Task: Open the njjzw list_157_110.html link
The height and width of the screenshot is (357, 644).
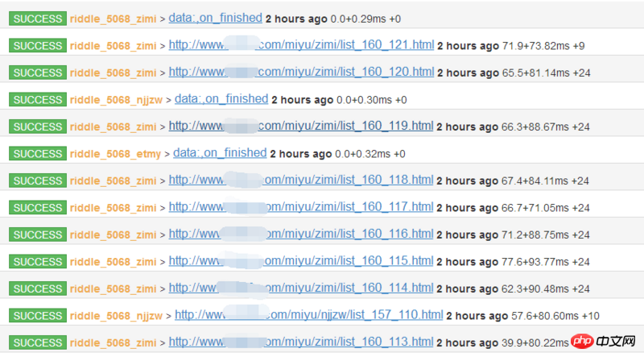Action: point(308,315)
